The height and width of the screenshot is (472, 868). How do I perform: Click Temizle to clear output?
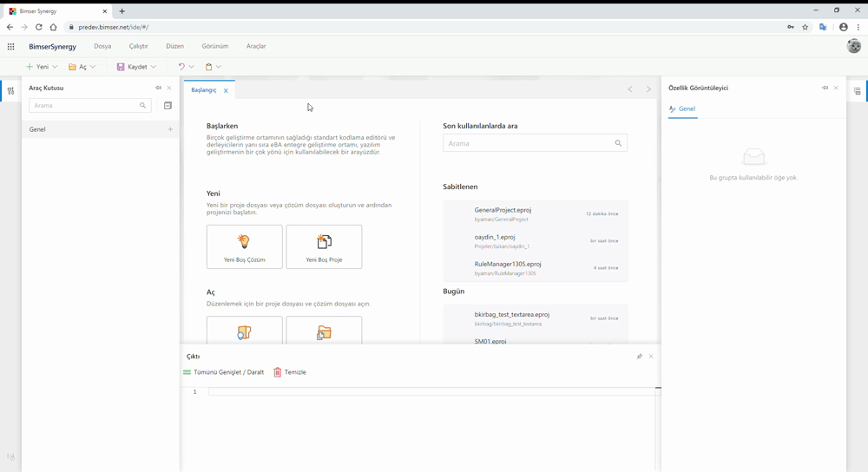290,372
